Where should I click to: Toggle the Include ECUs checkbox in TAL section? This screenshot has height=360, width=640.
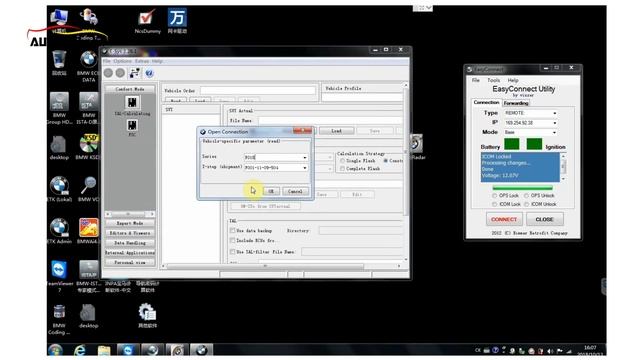pos(233,241)
